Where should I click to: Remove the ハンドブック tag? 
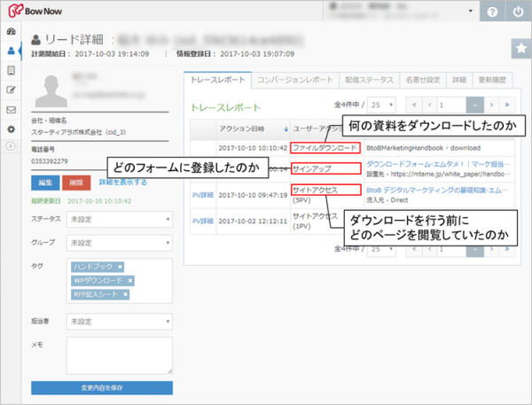pyautogui.click(x=120, y=267)
